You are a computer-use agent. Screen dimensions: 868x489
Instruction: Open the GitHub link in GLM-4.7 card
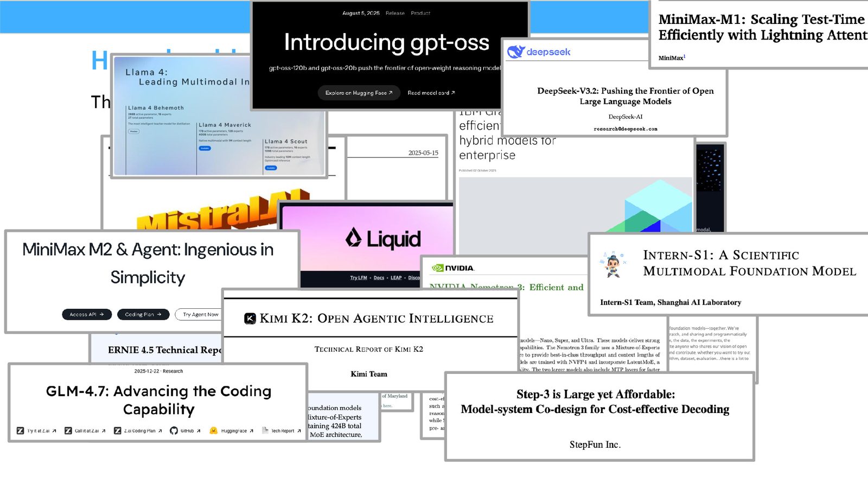(190, 431)
